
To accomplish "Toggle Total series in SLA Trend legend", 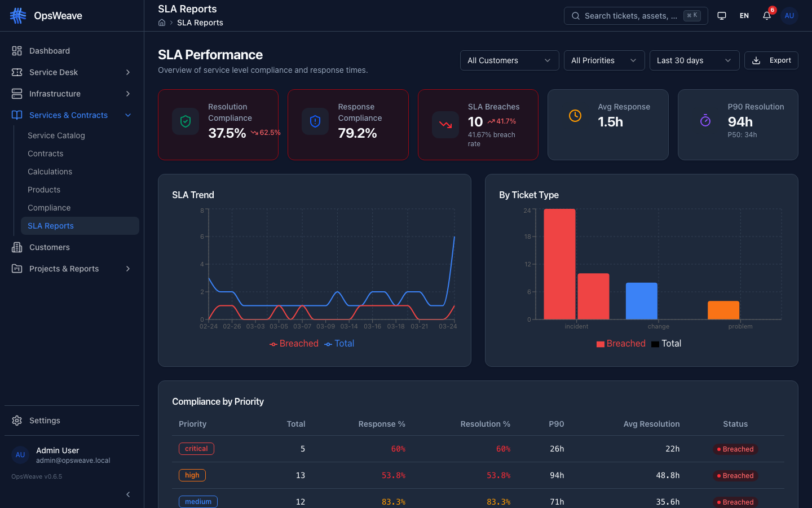I will click(x=339, y=344).
